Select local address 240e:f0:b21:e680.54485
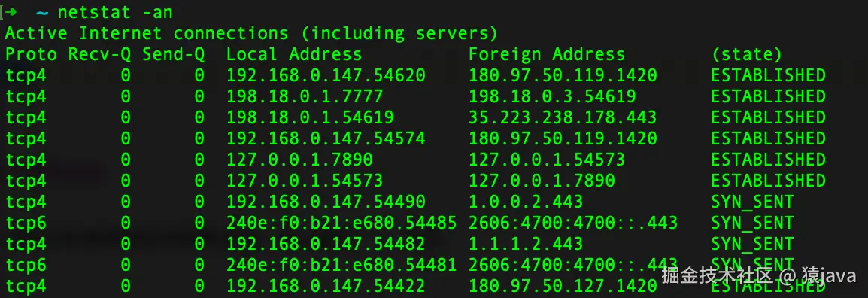The width and height of the screenshot is (868, 298). [x=341, y=223]
